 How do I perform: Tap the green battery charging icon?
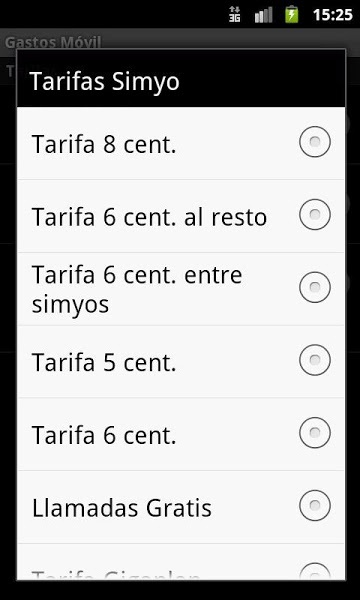(x=292, y=14)
